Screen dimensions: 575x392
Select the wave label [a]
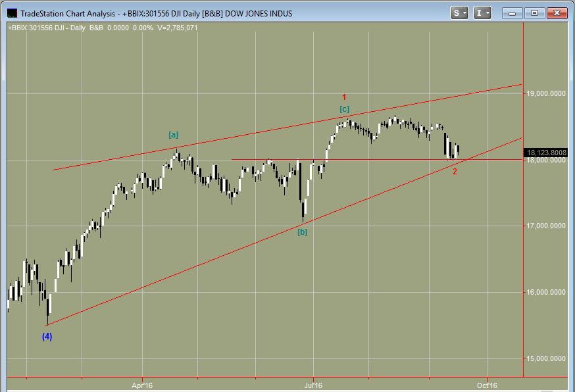174,135
